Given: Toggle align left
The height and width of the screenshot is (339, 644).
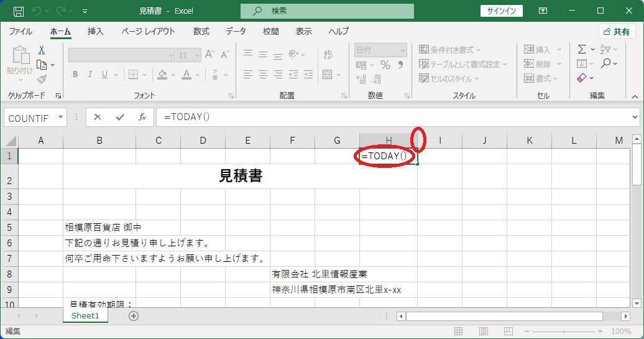Looking at the screenshot, I should coord(247,75).
